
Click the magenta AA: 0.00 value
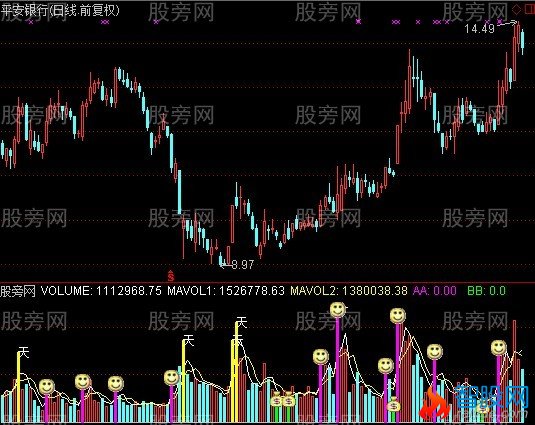434,291
